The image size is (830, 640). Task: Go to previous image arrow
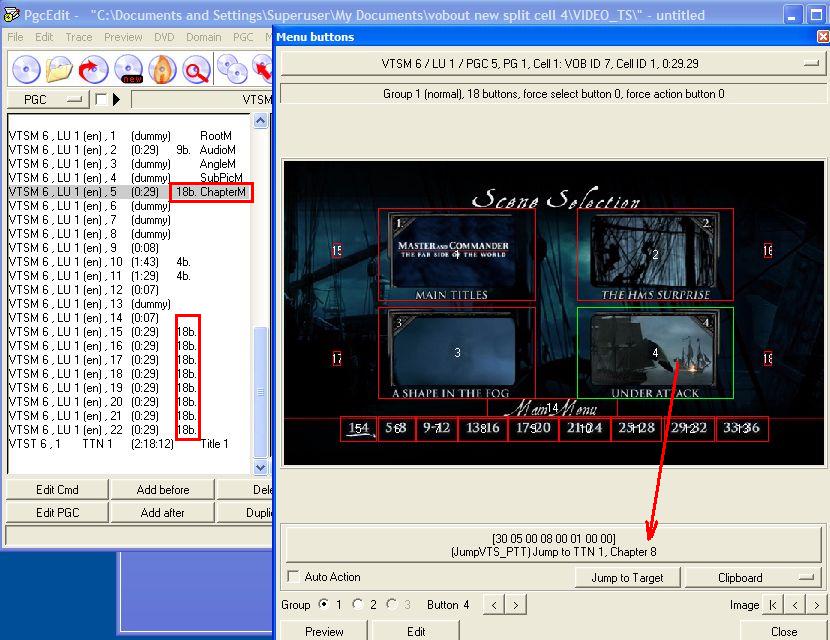795,605
